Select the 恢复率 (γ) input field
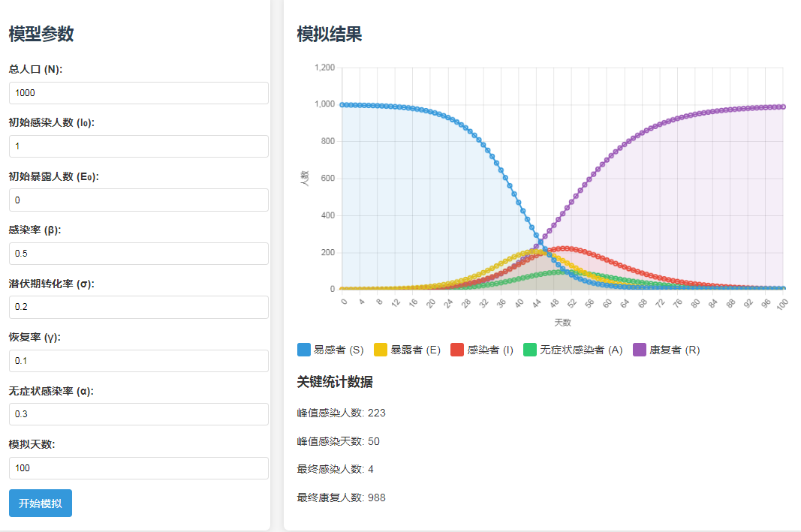The height and width of the screenshot is (532, 801). pyautogui.click(x=137, y=361)
